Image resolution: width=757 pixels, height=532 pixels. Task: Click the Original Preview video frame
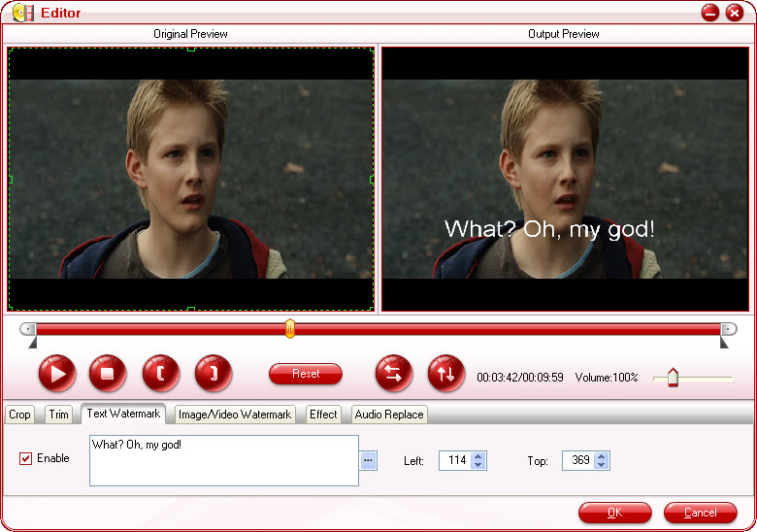coord(190,179)
